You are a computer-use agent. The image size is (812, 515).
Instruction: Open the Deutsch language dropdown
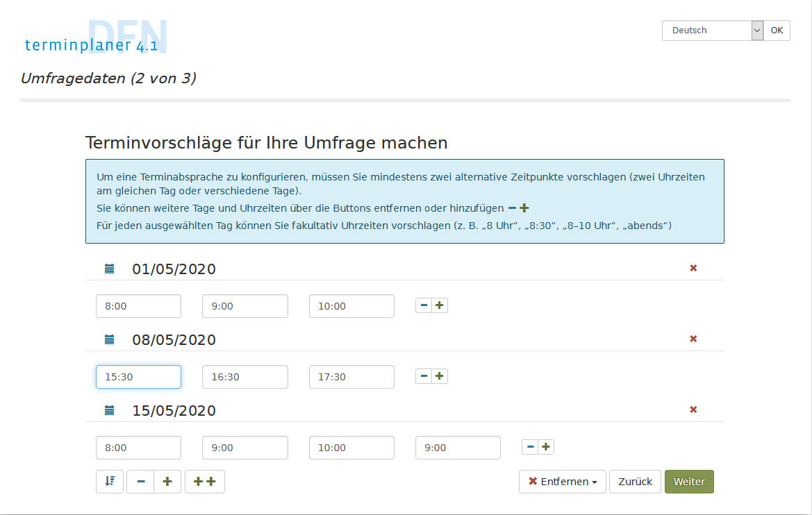point(712,31)
